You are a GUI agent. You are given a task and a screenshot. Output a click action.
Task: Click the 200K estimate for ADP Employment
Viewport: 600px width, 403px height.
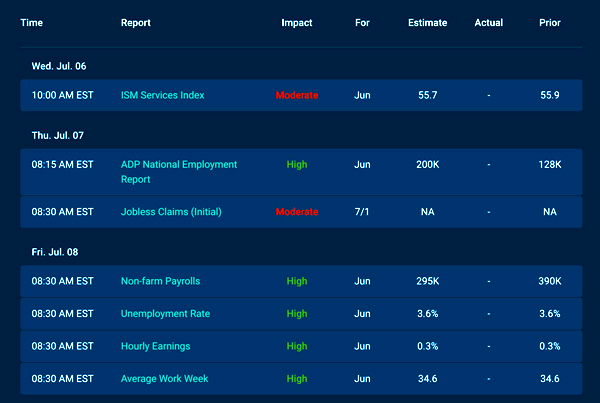click(x=428, y=165)
